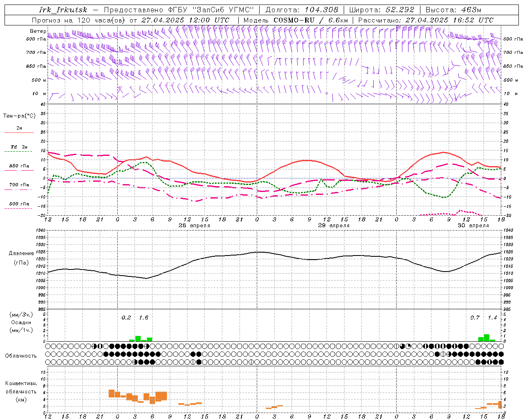Click the Осадки precipitation label
This screenshot has height=420, width=525.
(x=21, y=322)
